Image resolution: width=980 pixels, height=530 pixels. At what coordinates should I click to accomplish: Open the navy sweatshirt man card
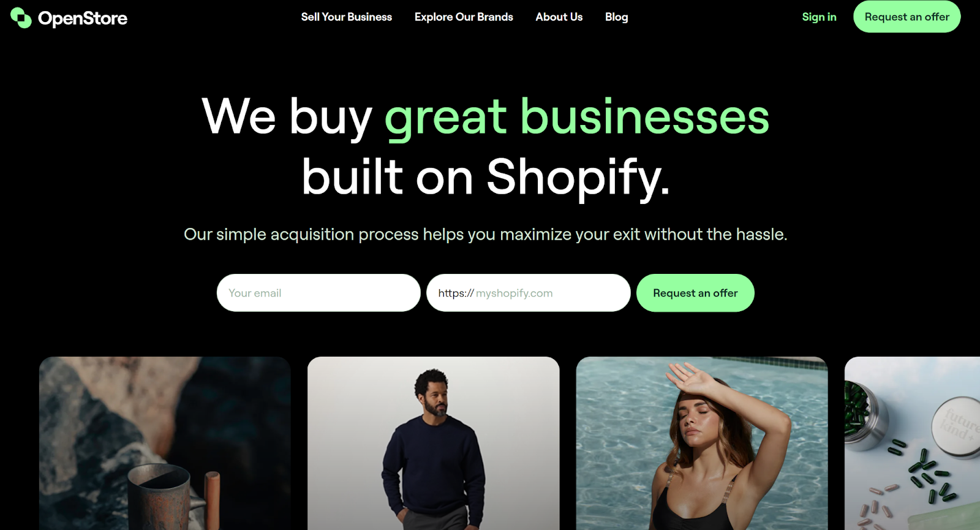pyautogui.click(x=433, y=443)
